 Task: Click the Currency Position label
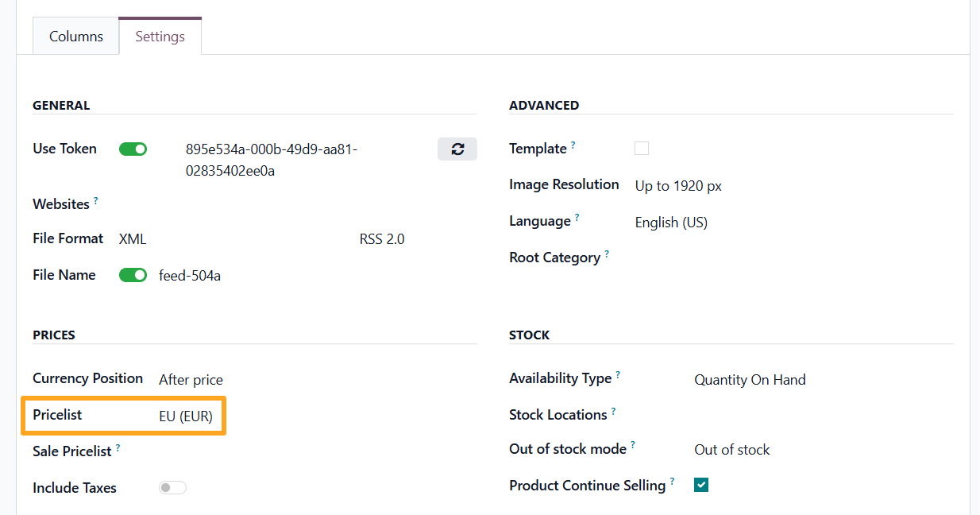(x=88, y=378)
